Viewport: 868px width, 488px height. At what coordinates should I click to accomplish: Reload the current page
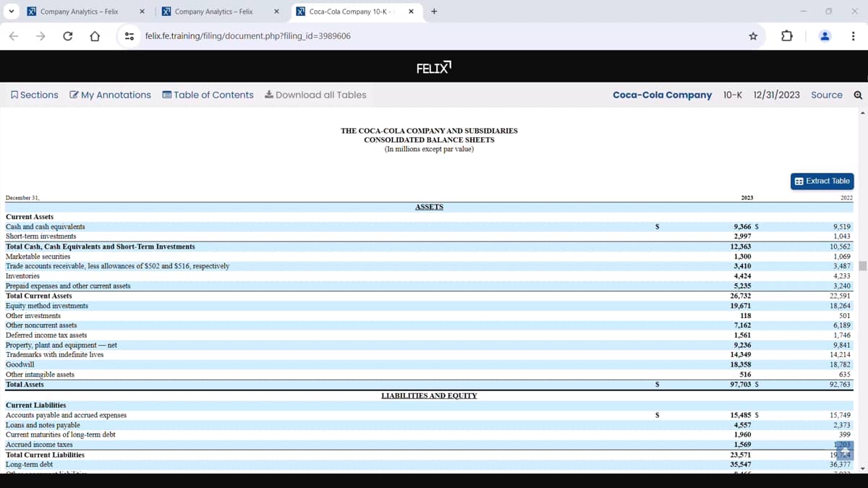point(67,35)
